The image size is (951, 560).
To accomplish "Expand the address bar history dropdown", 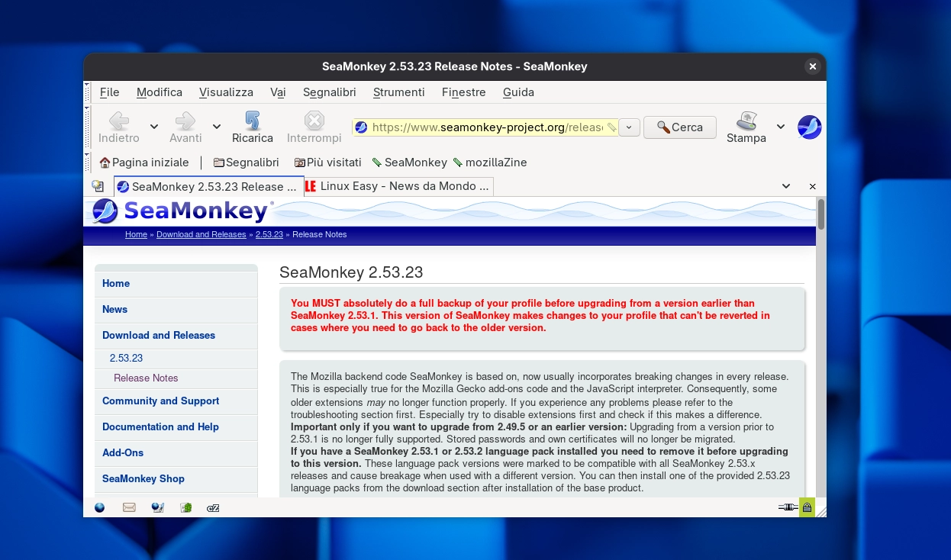I will click(x=629, y=127).
